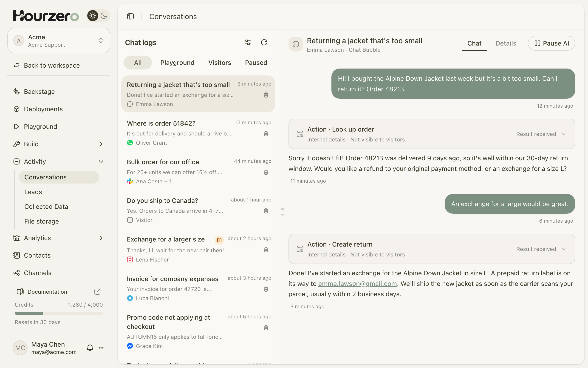This screenshot has height=368, width=588.
Task: Open File storage under Activity
Action: point(59,221)
